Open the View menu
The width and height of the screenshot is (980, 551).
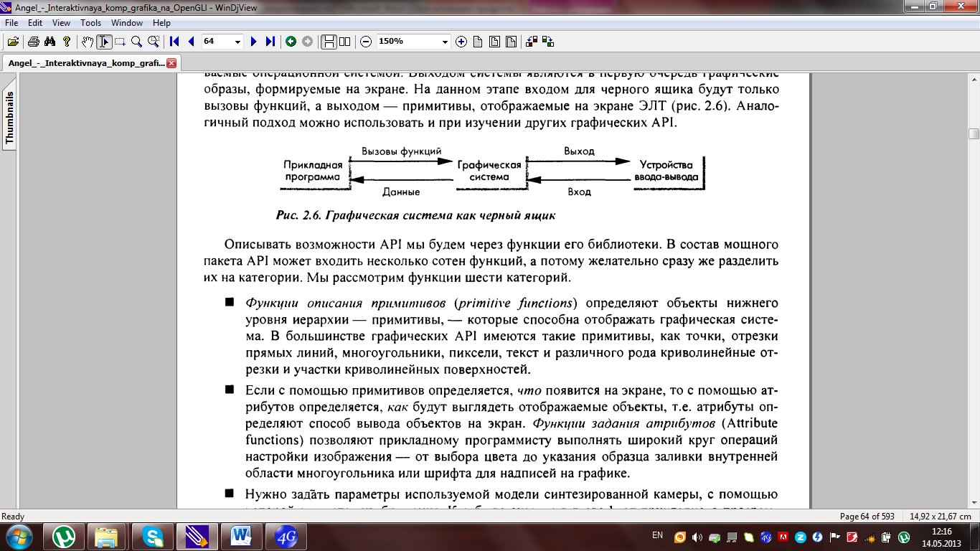[x=62, y=23]
